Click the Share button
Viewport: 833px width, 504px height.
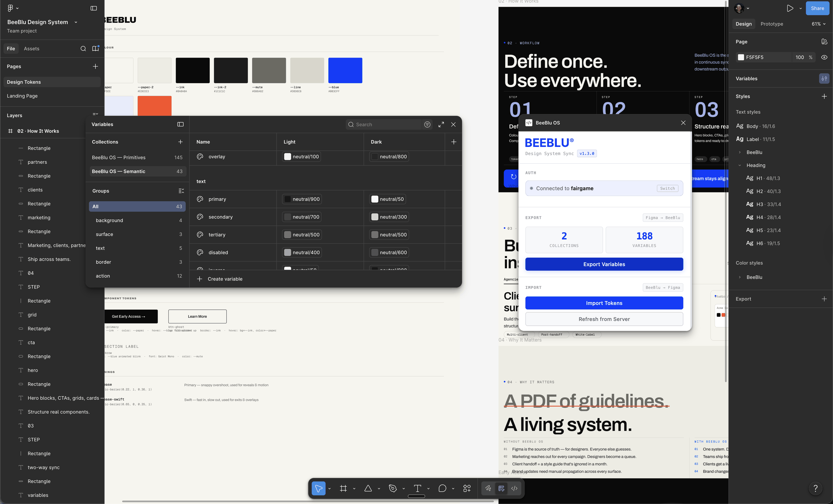[817, 8]
